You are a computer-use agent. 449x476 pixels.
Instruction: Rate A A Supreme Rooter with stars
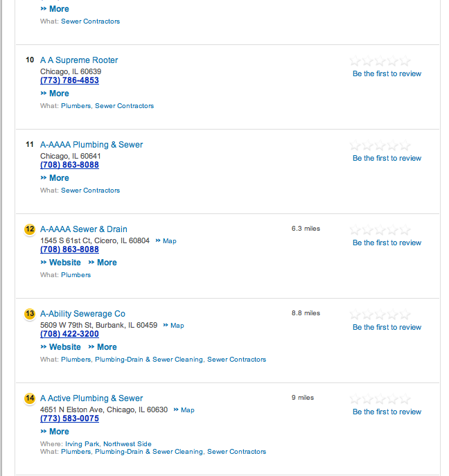[x=380, y=62]
